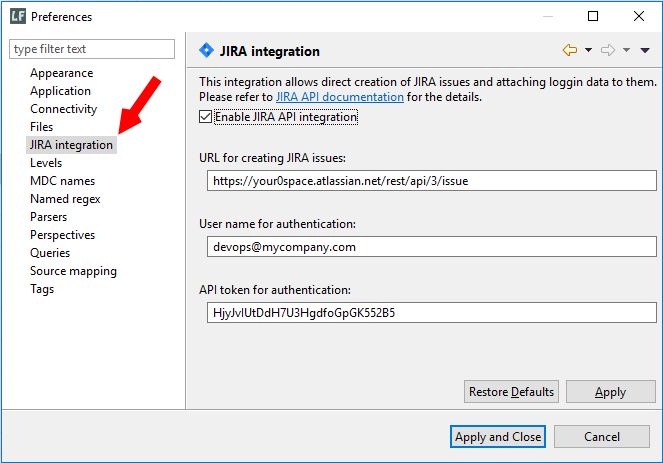Open Connectivity preferences page
This screenshot has width=663, height=463.
(63, 109)
